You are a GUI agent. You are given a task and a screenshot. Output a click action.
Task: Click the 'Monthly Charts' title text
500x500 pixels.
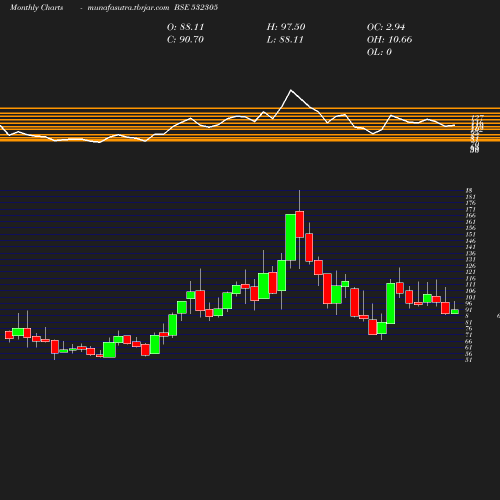pos(36,8)
